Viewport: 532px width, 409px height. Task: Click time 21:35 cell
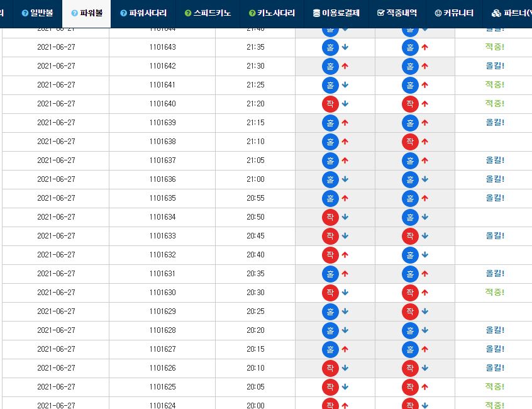tap(255, 47)
